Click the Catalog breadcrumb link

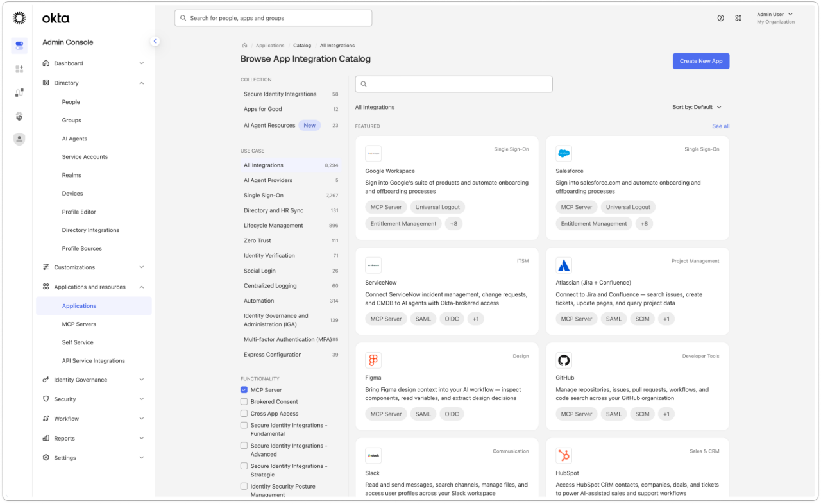click(x=302, y=46)
